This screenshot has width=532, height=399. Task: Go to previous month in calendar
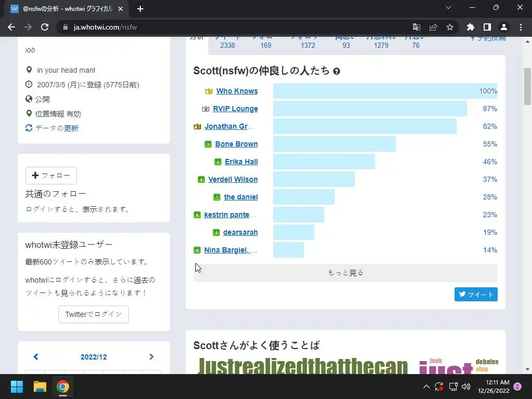(36, 356)
